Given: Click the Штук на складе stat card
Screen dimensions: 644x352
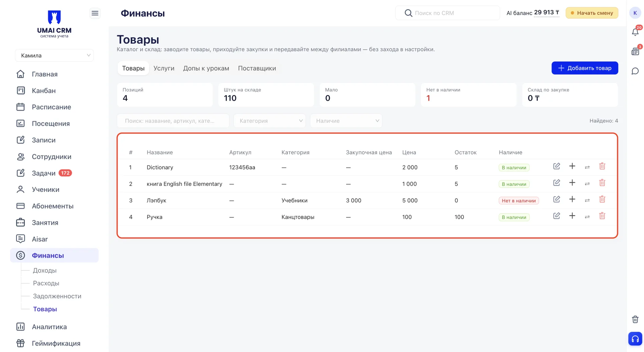Looking at the screenshot, I should coord(266,95).
